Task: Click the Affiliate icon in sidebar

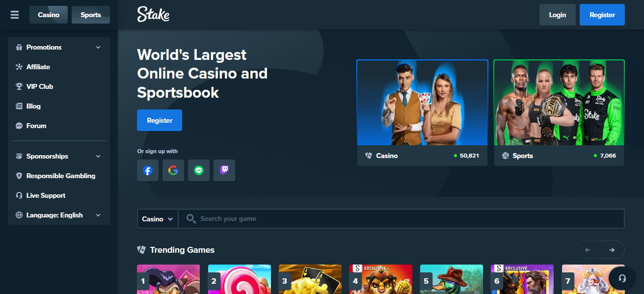Action: pos(19,67)
